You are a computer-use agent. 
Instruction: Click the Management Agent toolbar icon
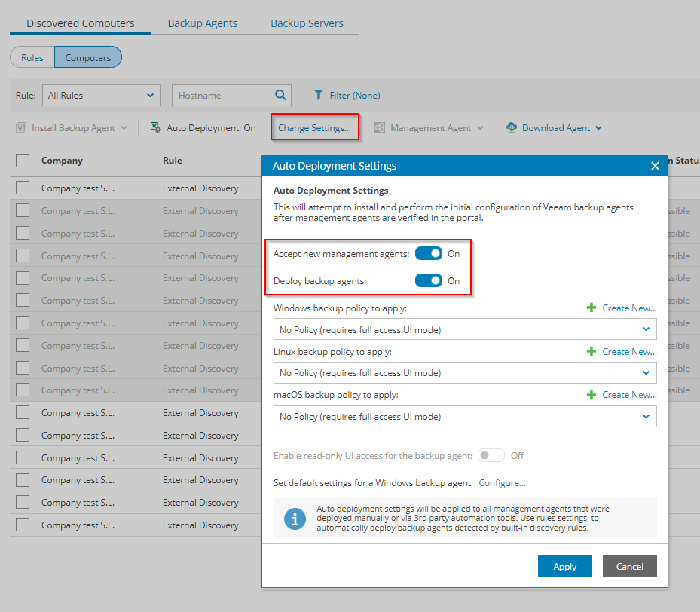pos(380,127)
